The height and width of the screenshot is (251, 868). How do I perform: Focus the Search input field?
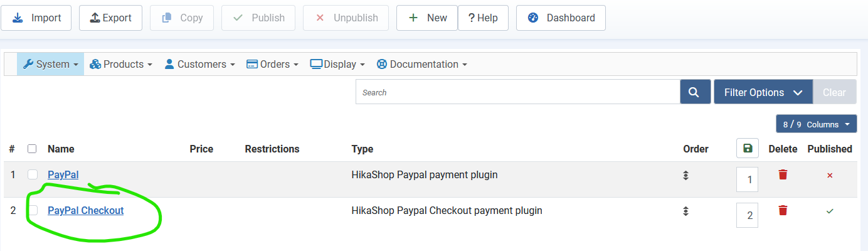pyautogui.click(x=518, y=92)
